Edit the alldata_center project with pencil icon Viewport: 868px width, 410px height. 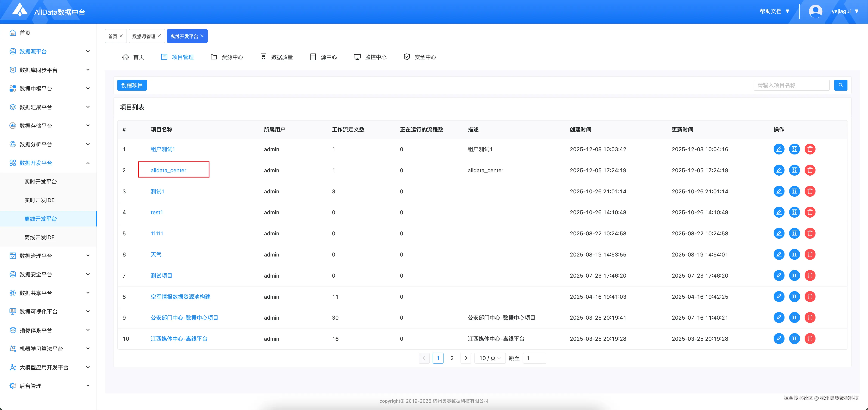pos(779,170)
